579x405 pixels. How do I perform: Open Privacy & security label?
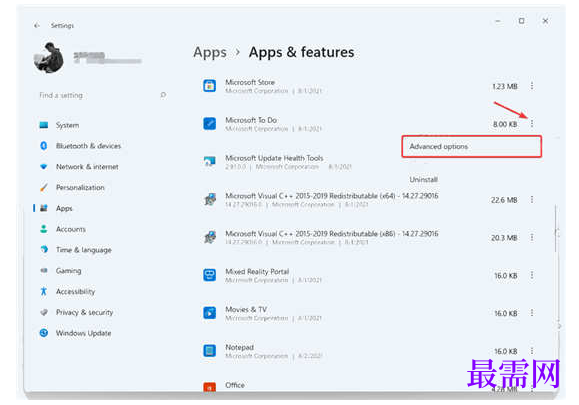point(84,312)
